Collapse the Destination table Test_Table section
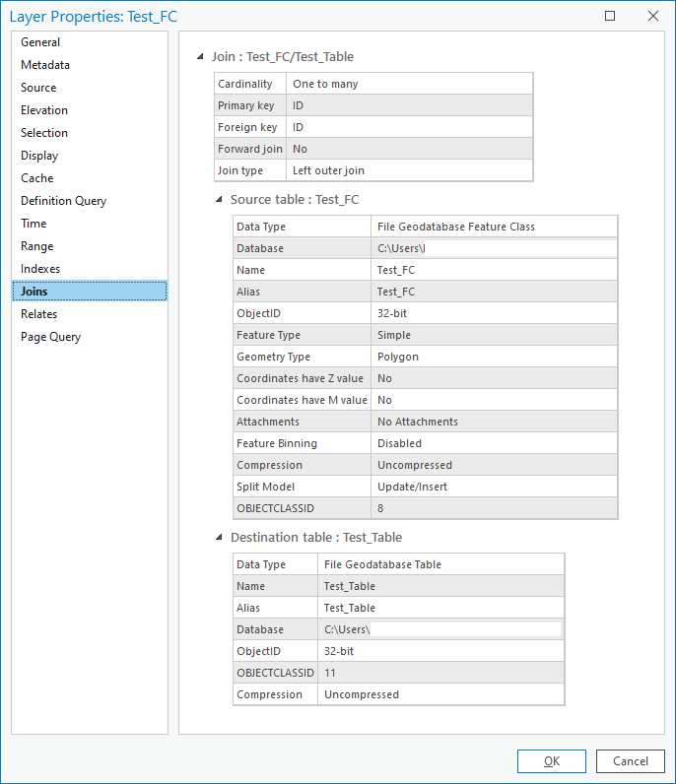The height and width of the screenshot is (784, 676). click(x=219, y=538)
